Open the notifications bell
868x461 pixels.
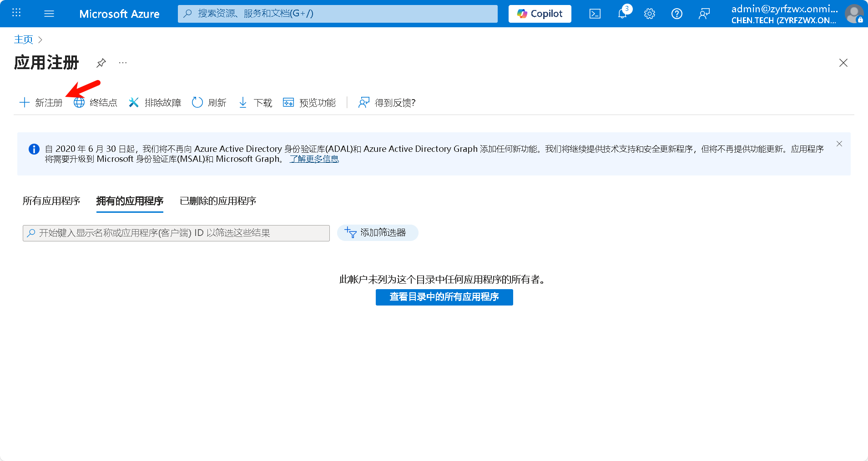pyautogui.click(x=622, y=14)
